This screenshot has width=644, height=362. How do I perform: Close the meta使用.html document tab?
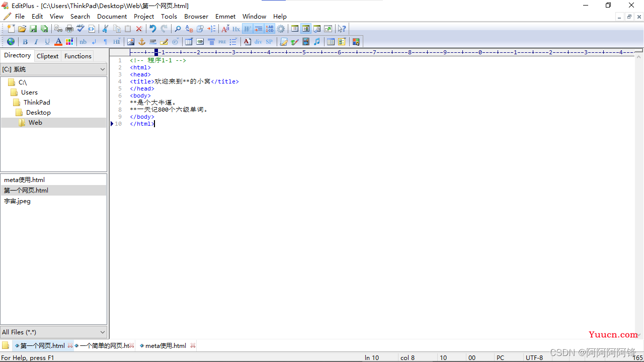pyautogui.click(x=193, y=345)
